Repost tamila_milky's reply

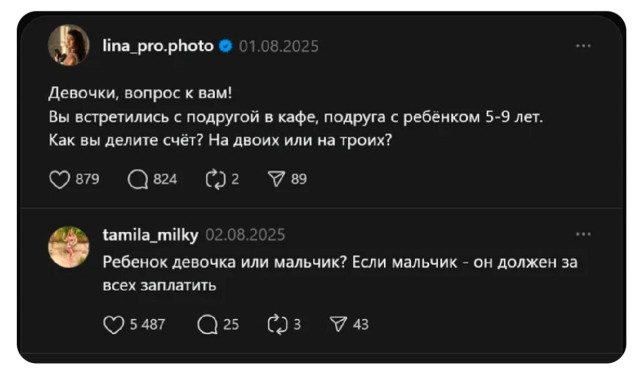point(278,325)
